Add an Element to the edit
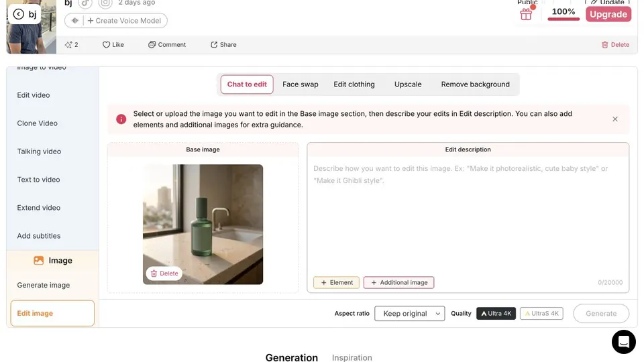This screenshot has height=362, width=644. (x=336, y=282)
